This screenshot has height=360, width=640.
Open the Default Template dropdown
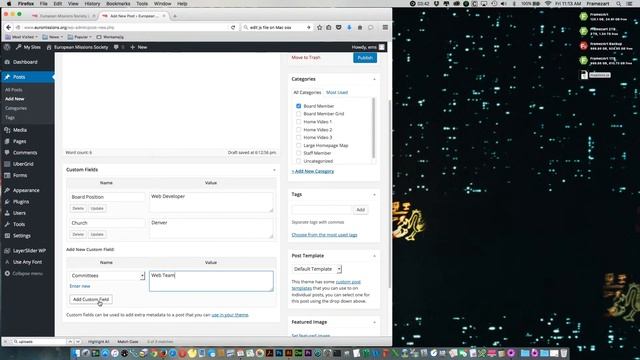(x=317, y=269)
